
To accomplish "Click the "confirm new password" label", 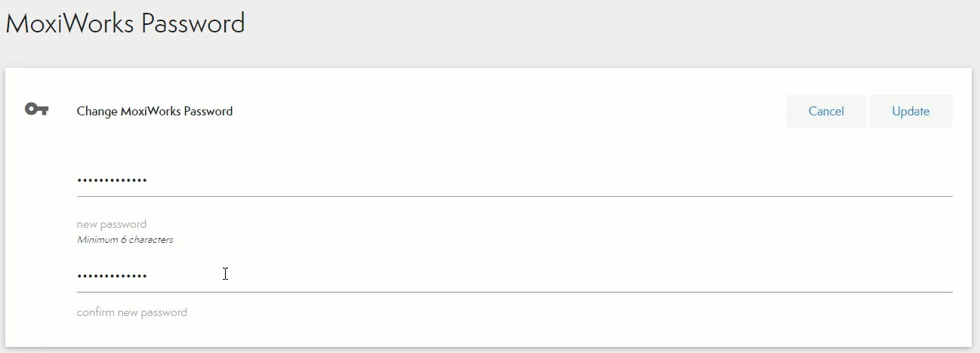I will [132, 312].
